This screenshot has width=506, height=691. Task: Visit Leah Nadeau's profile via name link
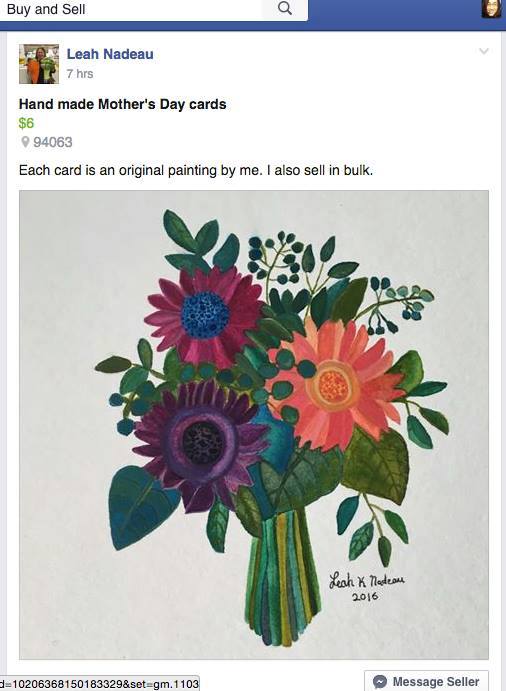pos(110,54)
